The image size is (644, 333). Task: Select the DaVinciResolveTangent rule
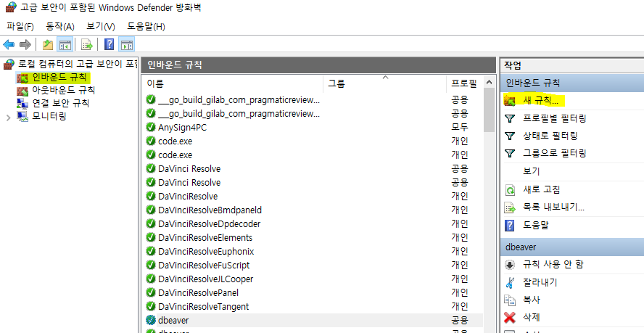(204, 307)
